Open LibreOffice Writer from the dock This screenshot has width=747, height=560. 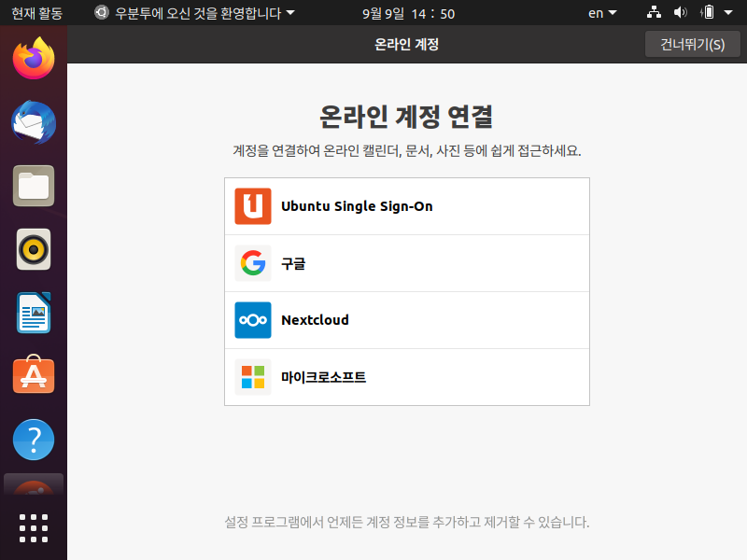[x=34, y=313]
